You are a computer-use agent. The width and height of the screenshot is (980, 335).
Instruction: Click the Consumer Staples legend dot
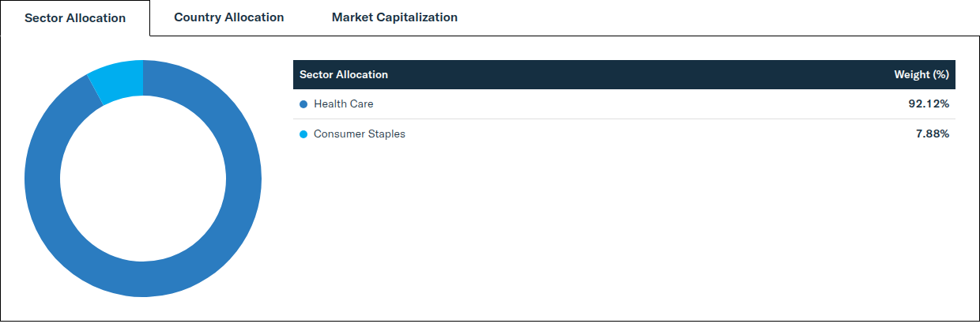[303, 134]
